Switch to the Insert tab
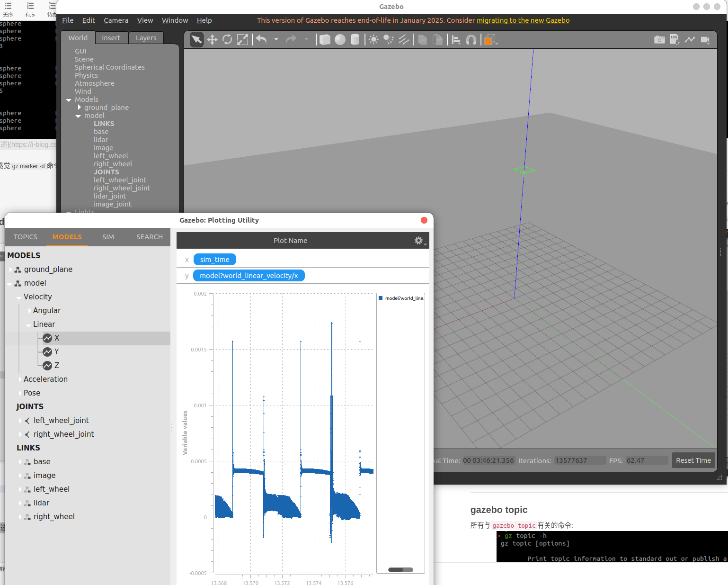Image resolution: width=728 pixels, height=585 pixels. click(111, 38)
